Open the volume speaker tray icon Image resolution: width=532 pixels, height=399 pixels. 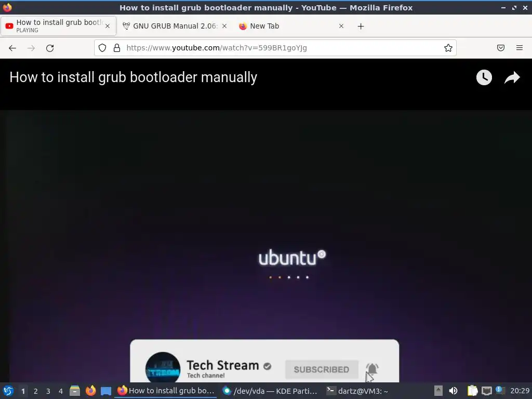(x=453, y=391)
